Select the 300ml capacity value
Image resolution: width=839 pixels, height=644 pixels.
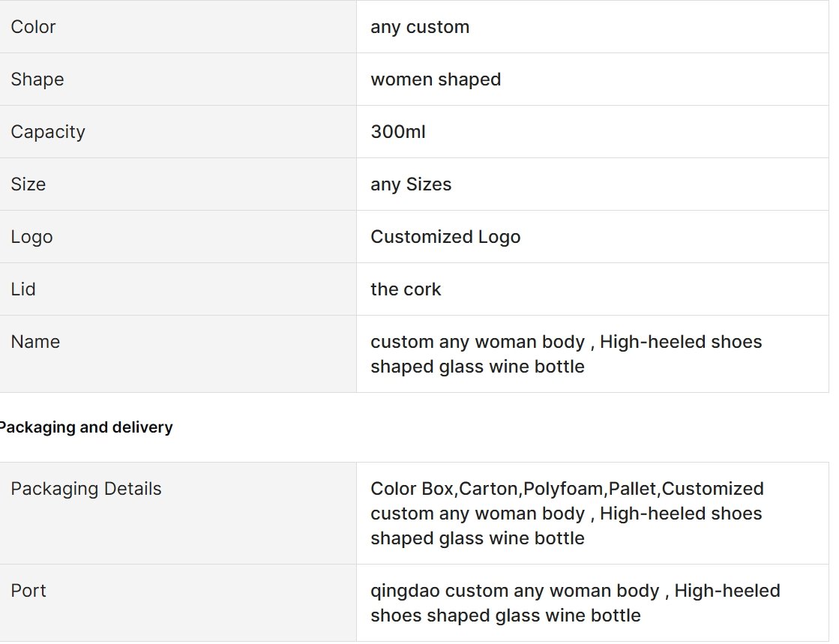[398, 132]
